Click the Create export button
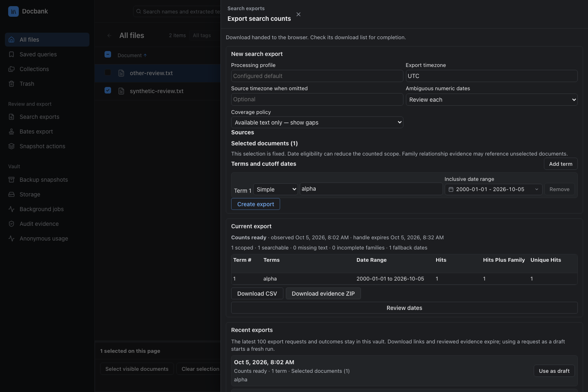 click(256, 204)
